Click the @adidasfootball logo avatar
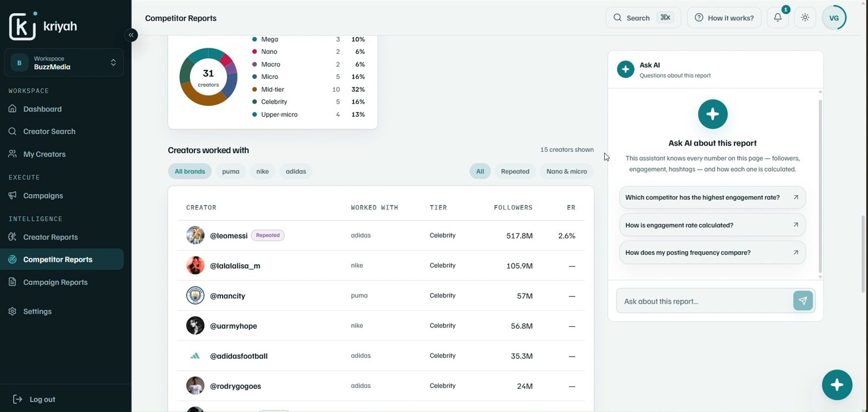Screen dimensions: 868x412 (x=195, y=356)
